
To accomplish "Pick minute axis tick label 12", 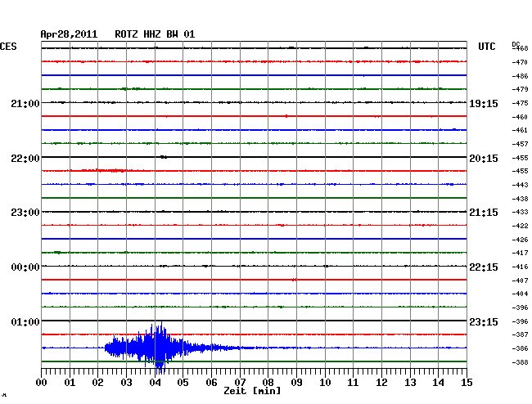I will (381, 383).
